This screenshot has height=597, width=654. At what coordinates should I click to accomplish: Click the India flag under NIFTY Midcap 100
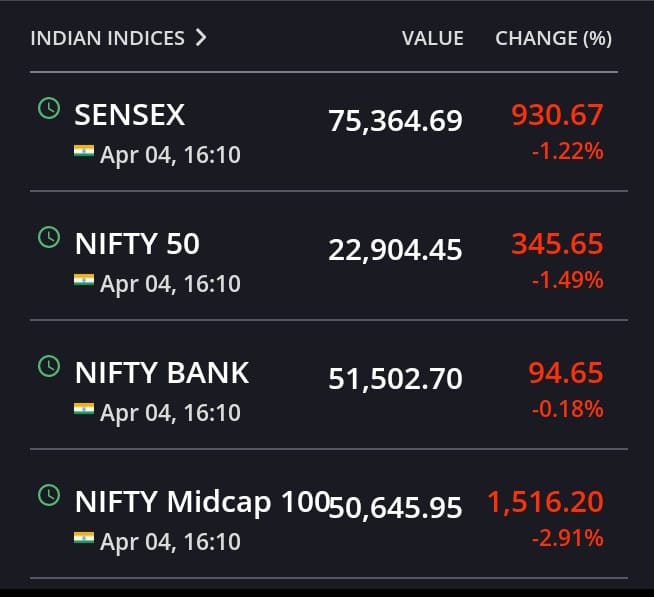tap(84, 537)
